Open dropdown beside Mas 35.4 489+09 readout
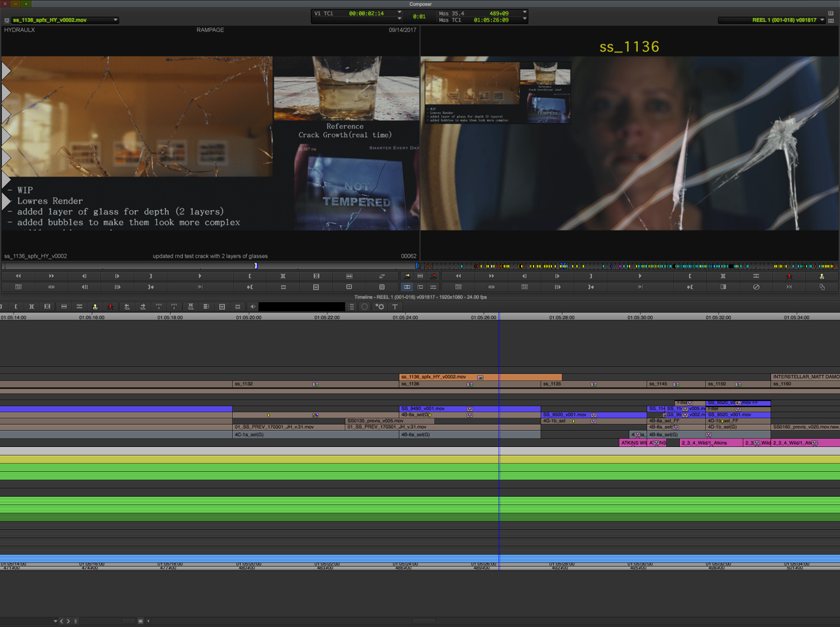 [524, 13]
